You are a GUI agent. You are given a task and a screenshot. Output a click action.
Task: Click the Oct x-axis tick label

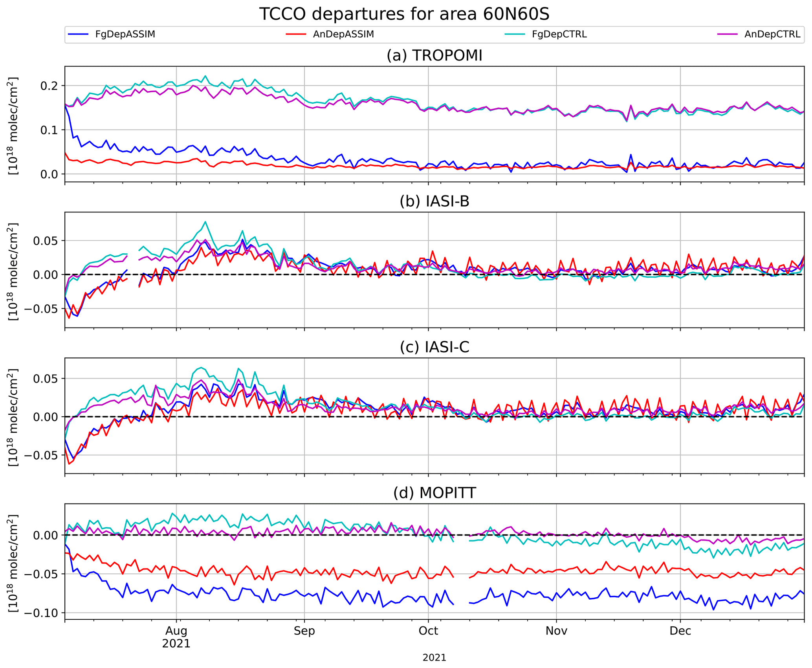click(428, 631)
